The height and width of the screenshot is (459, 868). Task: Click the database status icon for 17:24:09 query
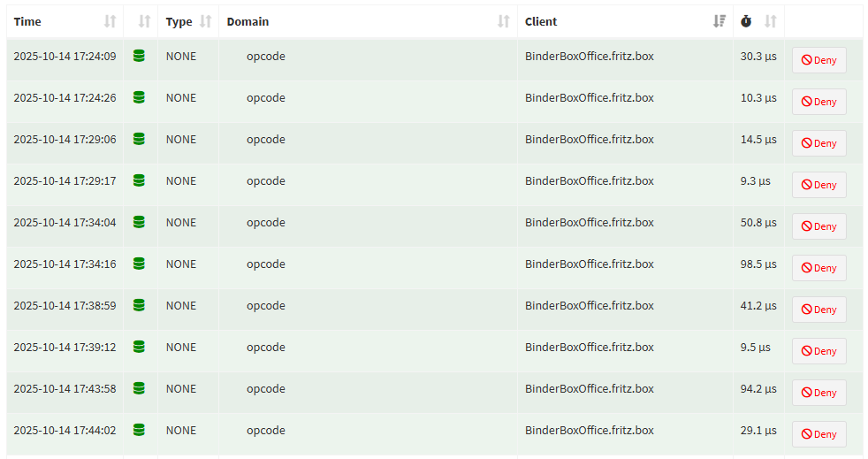[139, 56]
